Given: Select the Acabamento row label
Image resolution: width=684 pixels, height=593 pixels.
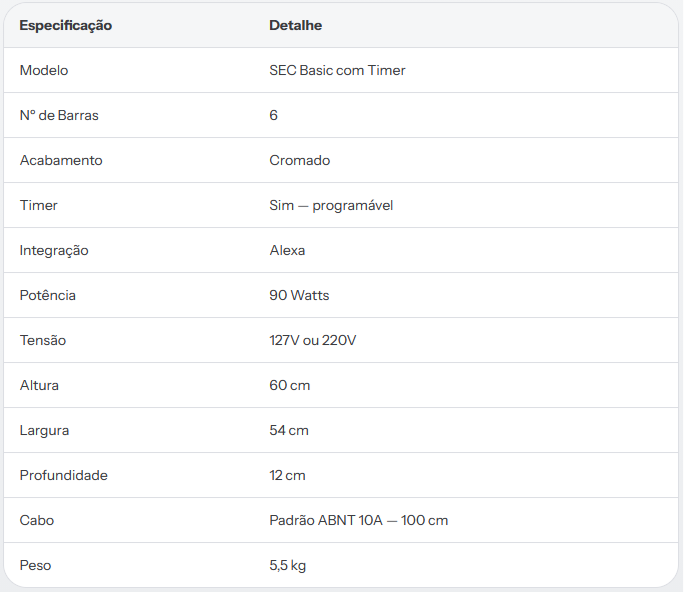Looking at the screenshot, I should (x=61, y=160).
